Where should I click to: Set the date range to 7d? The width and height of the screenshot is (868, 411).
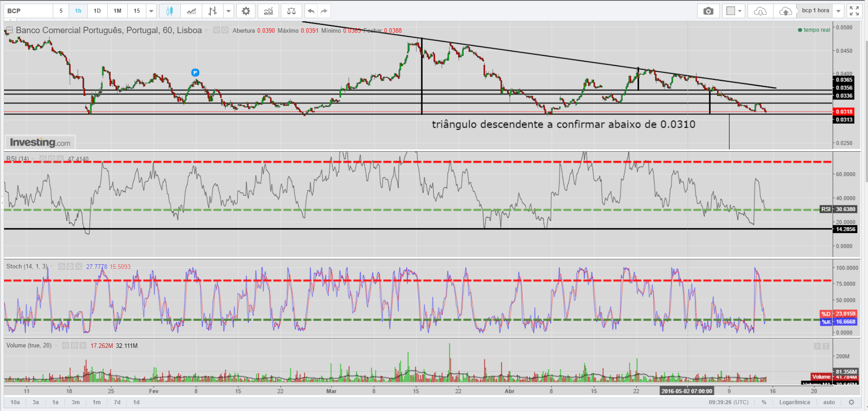point(117,402)
